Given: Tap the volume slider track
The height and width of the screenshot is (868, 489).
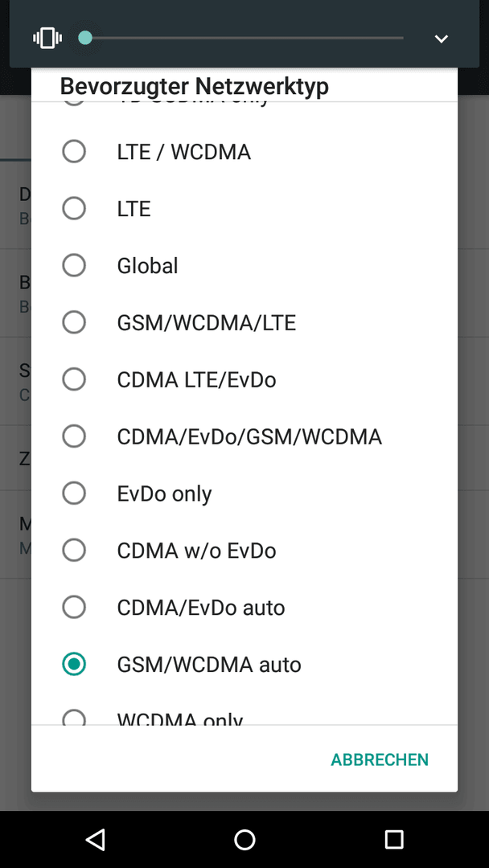Looking at the screenshot, I should [244, 39].
